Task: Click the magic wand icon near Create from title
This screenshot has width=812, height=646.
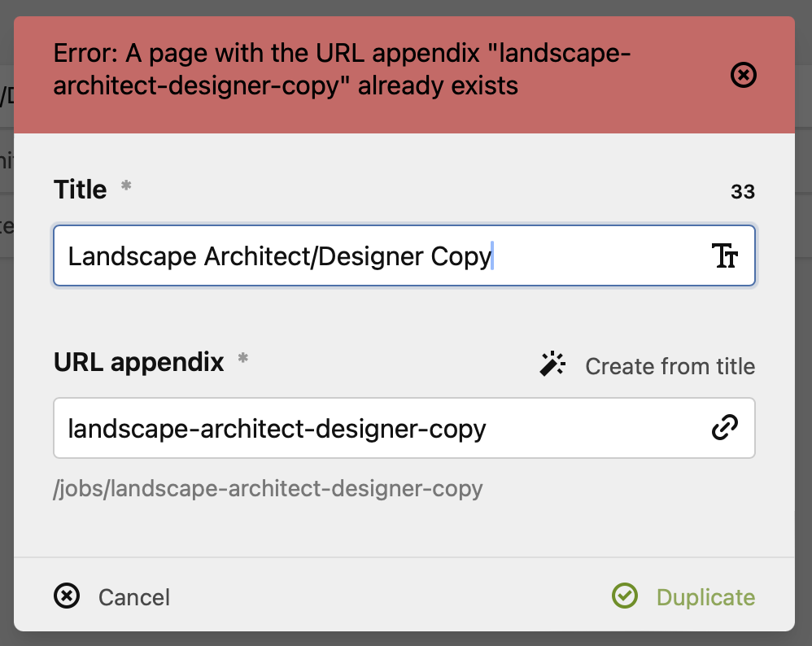Action: coord(552,364)
